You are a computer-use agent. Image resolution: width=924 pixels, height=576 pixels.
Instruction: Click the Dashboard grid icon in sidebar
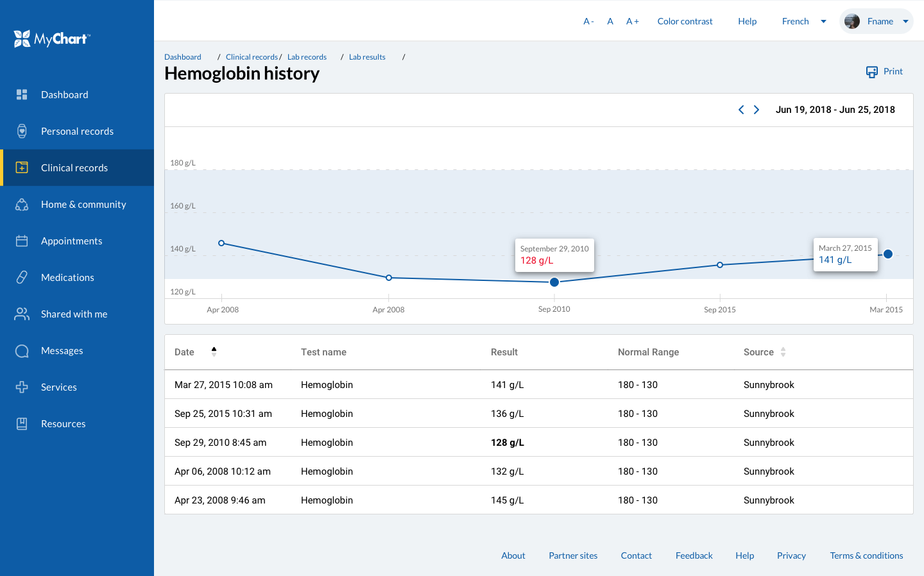point(22,95)
